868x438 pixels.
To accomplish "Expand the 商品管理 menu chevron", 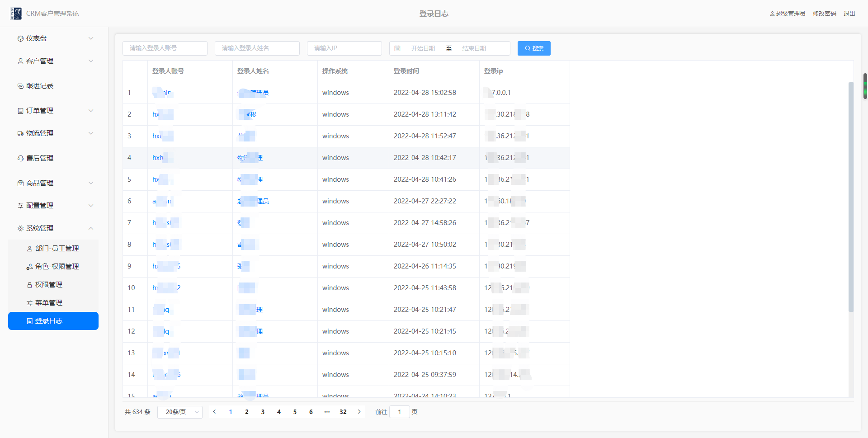I will [91, 183].
